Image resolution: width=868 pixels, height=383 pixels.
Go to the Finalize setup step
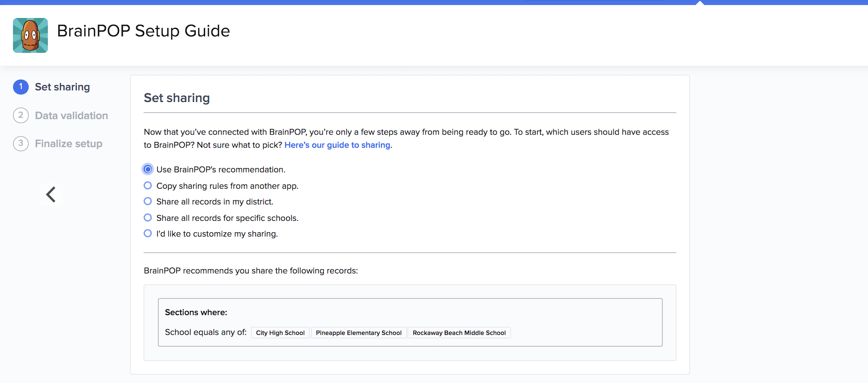[68, 143]
